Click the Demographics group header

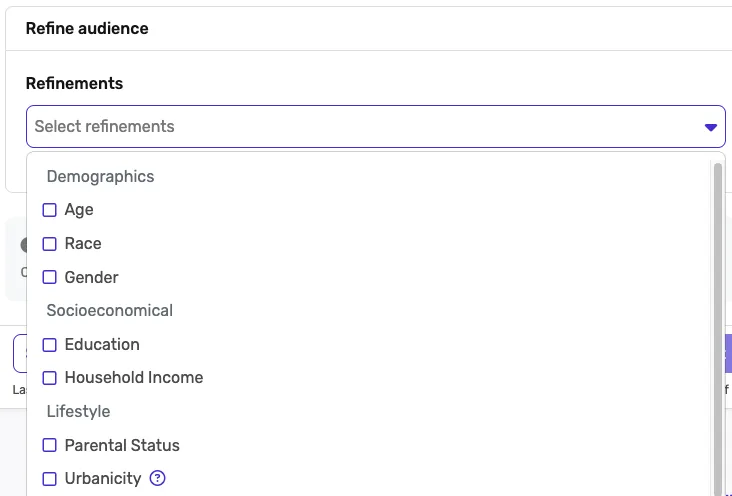pos(100,177)
